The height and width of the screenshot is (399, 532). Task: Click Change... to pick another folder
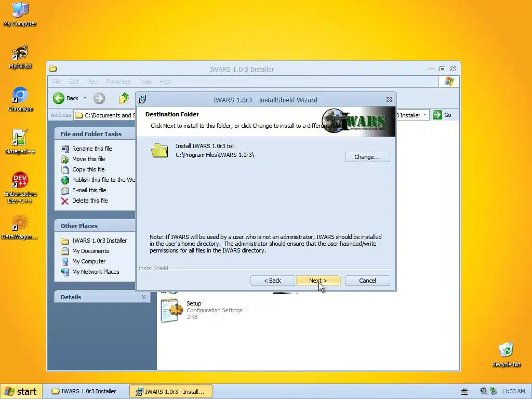point(367,157)
